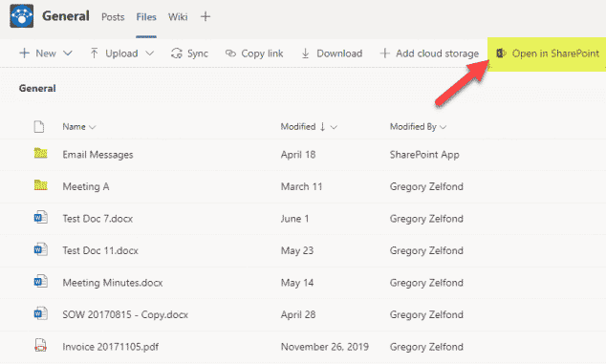Click Open in SharePoint
The image size is (606, 364).
click(548, 54)
